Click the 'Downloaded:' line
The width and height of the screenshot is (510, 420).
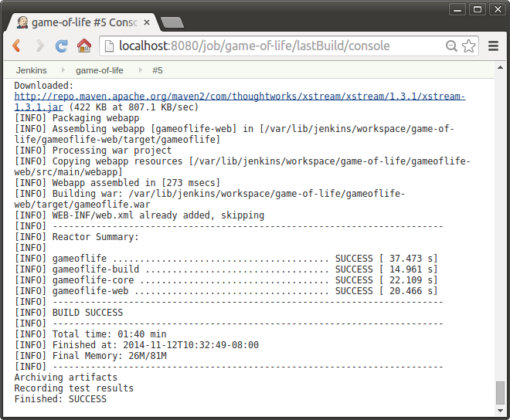[x=44, y=86]
